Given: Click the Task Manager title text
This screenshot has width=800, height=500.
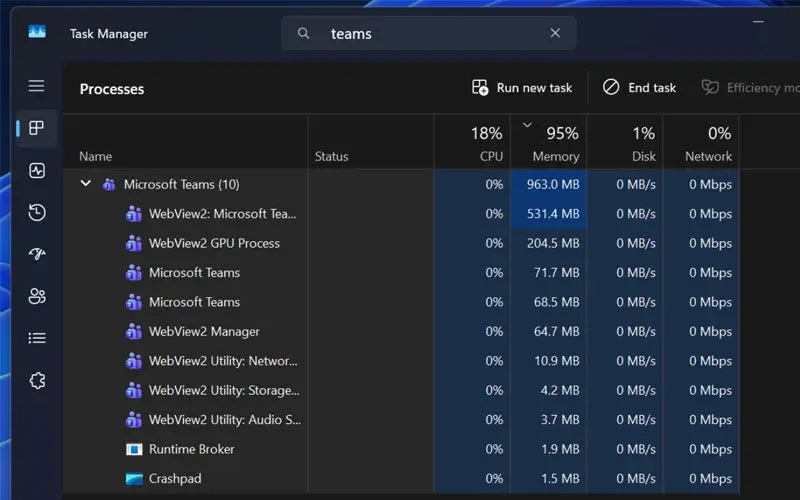Looking at the screenshot, I should point(109,34).
